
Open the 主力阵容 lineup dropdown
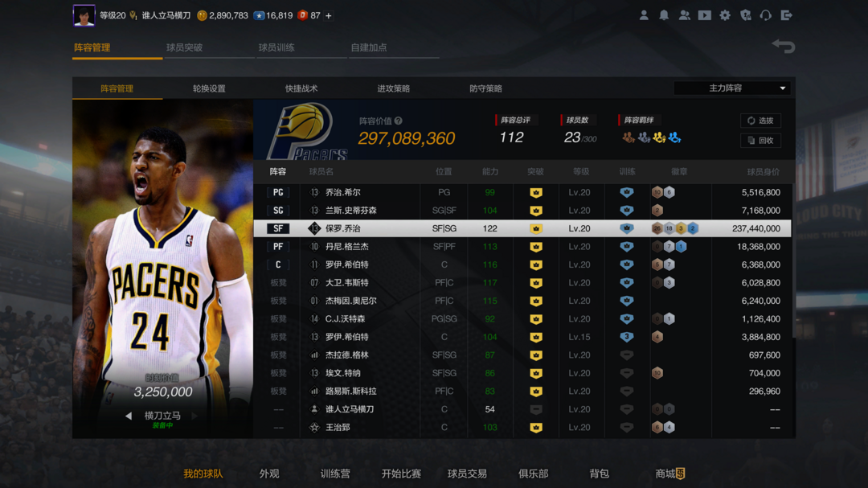[733, 88]
